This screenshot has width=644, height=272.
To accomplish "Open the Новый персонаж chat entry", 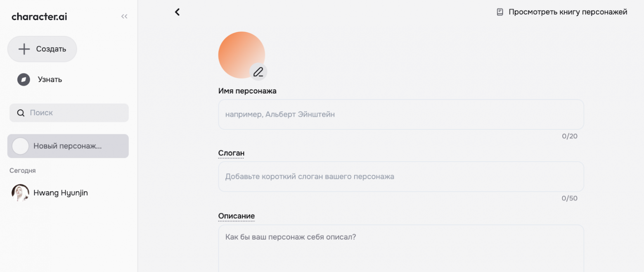I will pyautogui.click(x=68, y=146).
